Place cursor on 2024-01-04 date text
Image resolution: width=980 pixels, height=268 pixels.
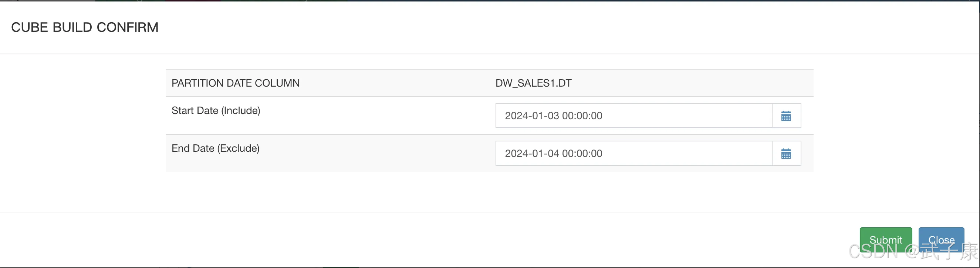(532, 153)
